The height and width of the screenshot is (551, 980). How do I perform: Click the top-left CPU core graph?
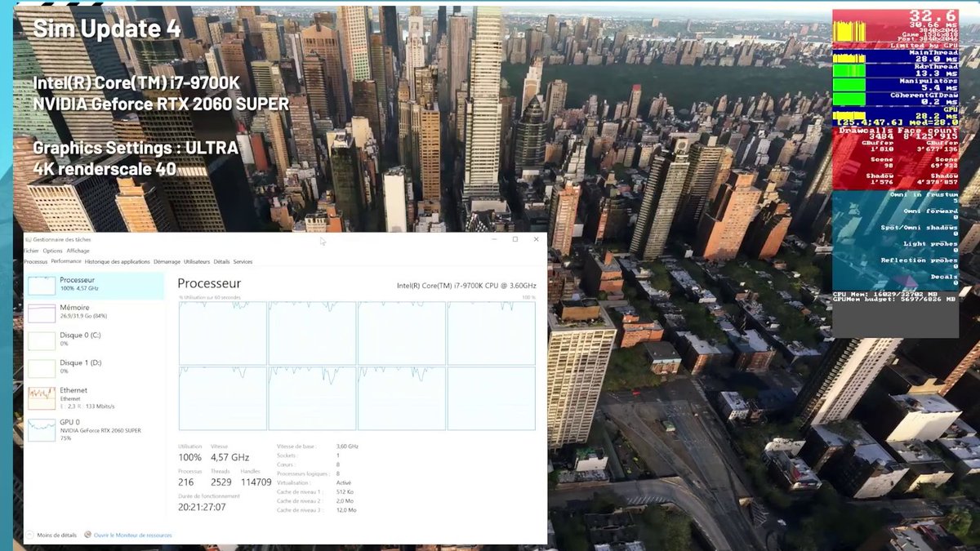click(x=223, y=333)
